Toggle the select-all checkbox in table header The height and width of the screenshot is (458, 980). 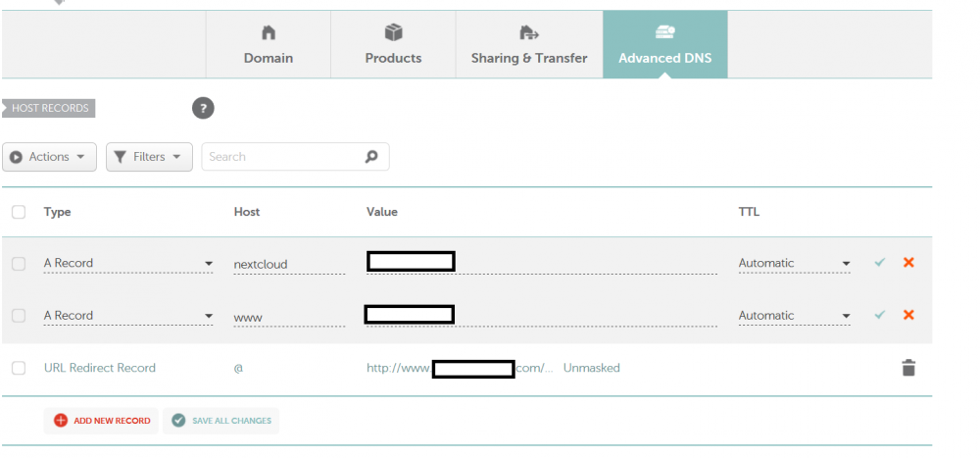(19, 212)
